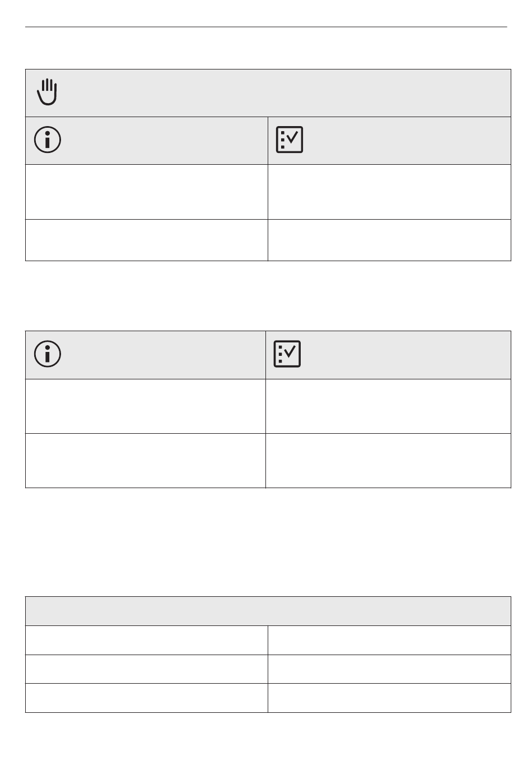This screenshot has height=770, width=532.
Task: Click the first empty cell under the middle table's checklist icon
Action: (x=389, y=406)
